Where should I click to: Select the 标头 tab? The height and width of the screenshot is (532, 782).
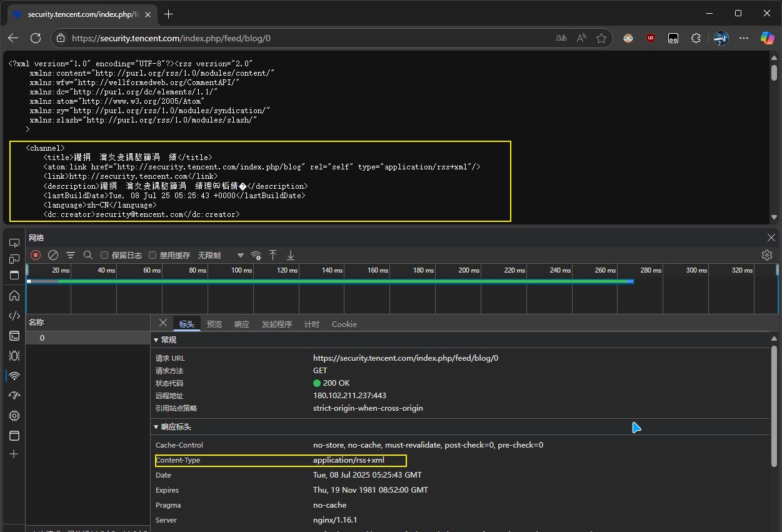tap(187, 324)
